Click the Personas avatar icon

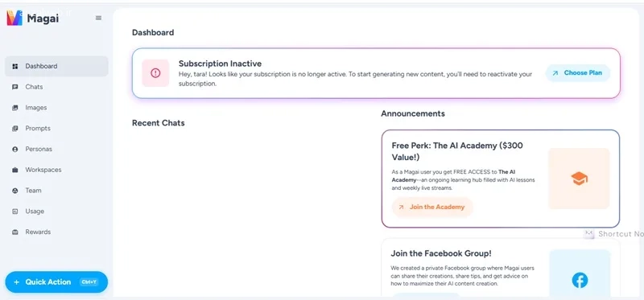[15, 150]
